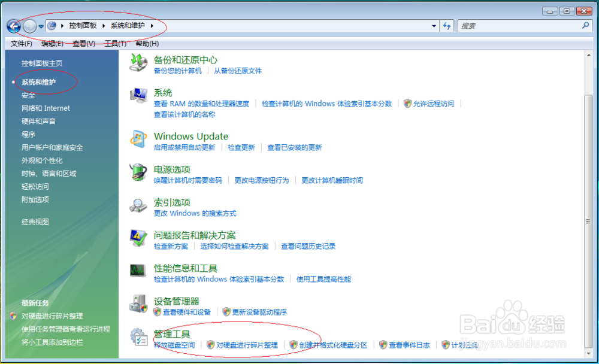Open 轻松访问 in sidebar
The height and width of the screenshot is (364, 599).
(x=35, y=186)
